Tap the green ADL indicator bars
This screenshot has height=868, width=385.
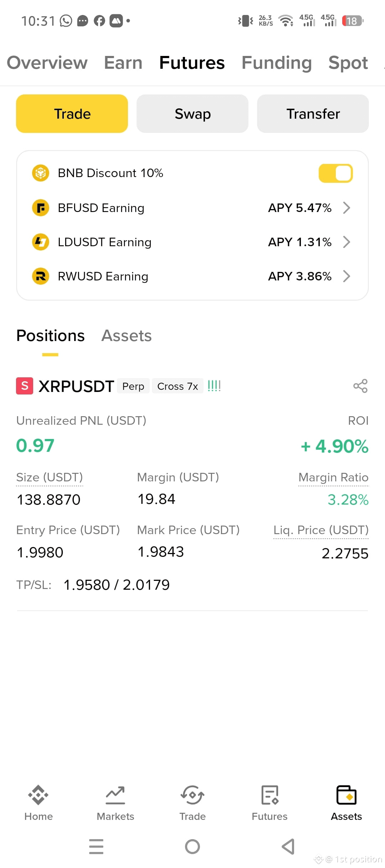coord(214,386)
